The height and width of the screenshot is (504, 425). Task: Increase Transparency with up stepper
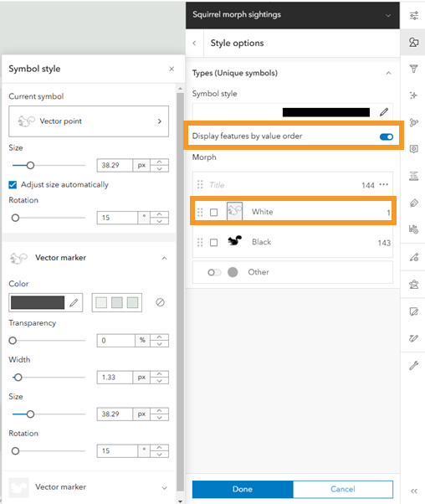(x=159, y=337)
